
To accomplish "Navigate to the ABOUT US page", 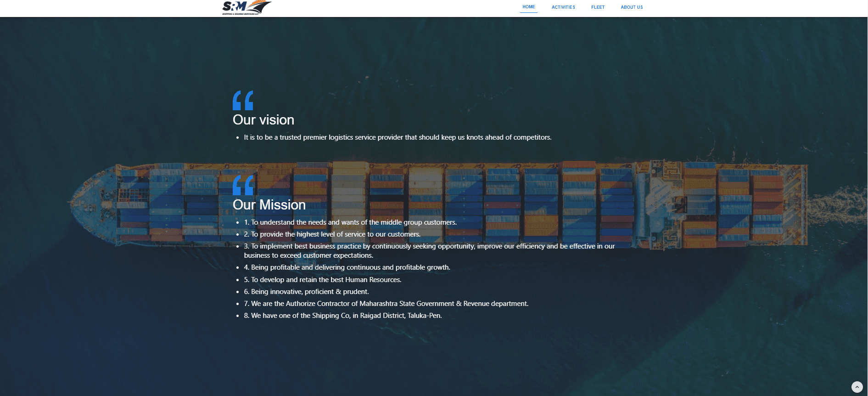I will (632, 7).
